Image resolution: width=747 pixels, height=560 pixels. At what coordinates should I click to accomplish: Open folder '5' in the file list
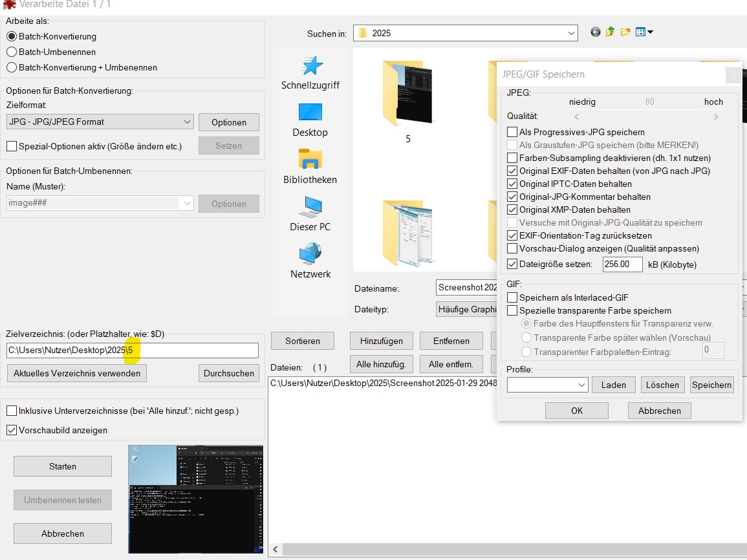(x=409, y=94)
